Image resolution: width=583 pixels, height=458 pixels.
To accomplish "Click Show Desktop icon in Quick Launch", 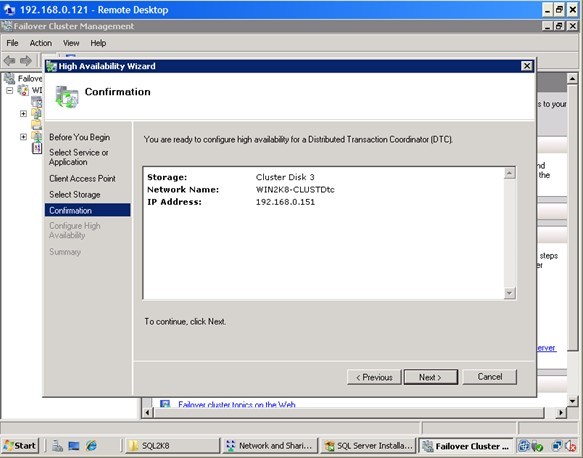I will 74,445.
